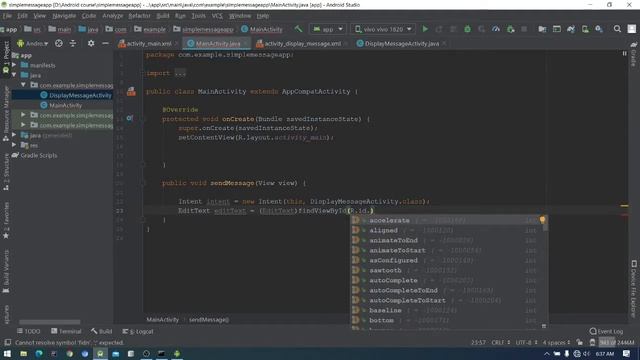The image size is (640, 360).
Task: Open the TODO tool window
Action: coord(29,331)
